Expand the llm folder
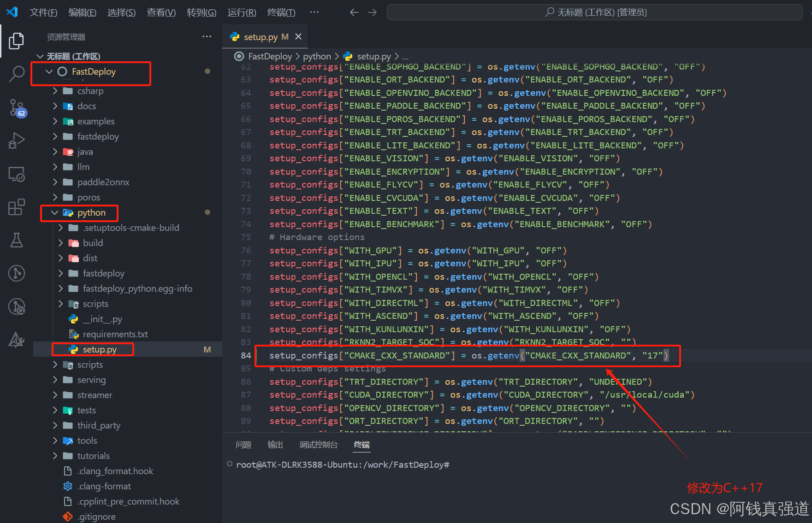 click(55, 167)
